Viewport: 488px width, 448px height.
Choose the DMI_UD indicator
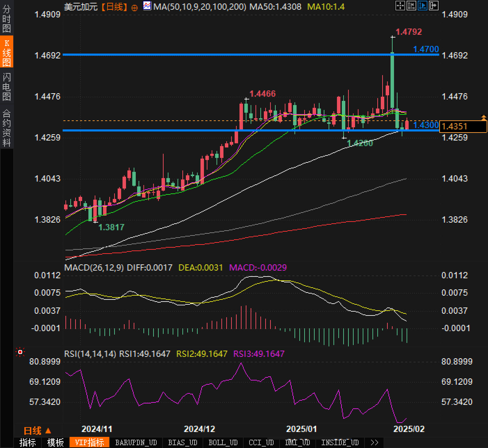click(x=298, y=442)
